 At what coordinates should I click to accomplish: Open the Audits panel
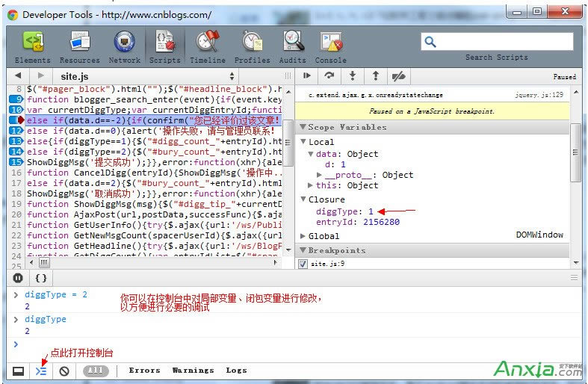[292, 47]
